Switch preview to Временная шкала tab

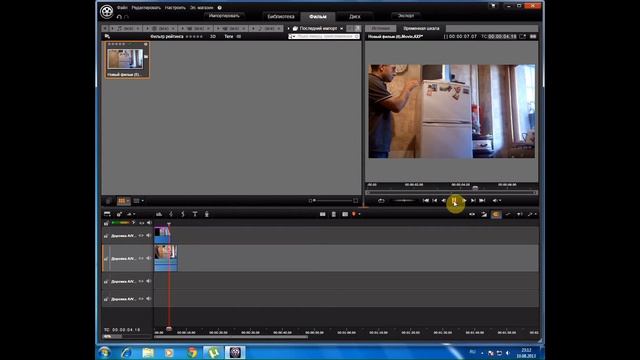(x=421, y=28)
